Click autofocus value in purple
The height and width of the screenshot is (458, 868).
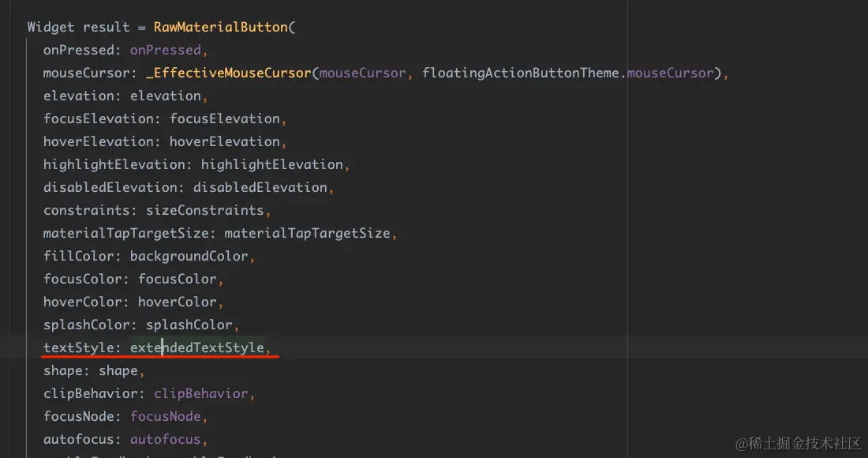[x=166, y=439]
